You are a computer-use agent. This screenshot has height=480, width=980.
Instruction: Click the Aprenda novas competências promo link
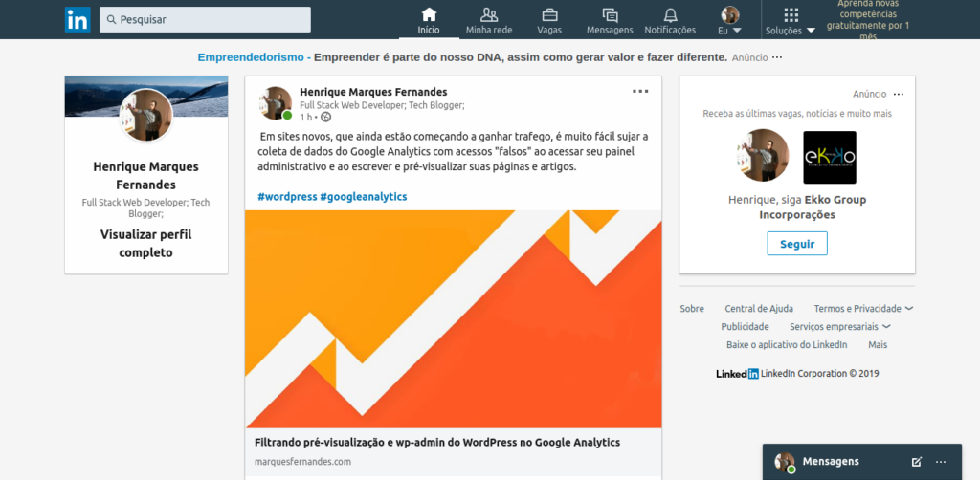click(x=868, y=20)
